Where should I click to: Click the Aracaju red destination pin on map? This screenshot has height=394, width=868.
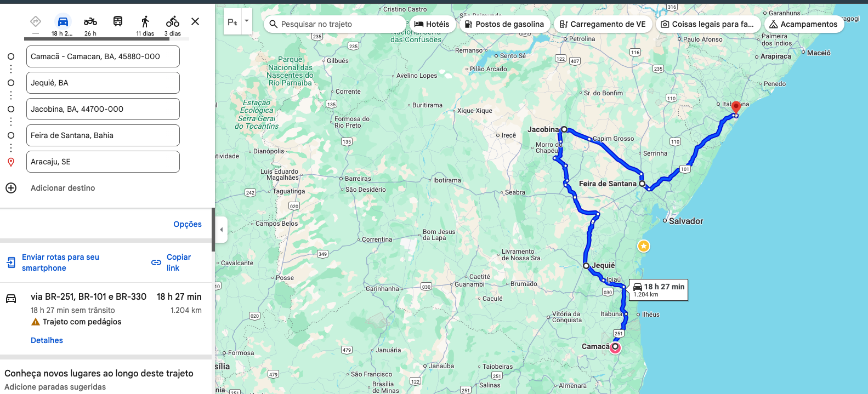[736, 107]
